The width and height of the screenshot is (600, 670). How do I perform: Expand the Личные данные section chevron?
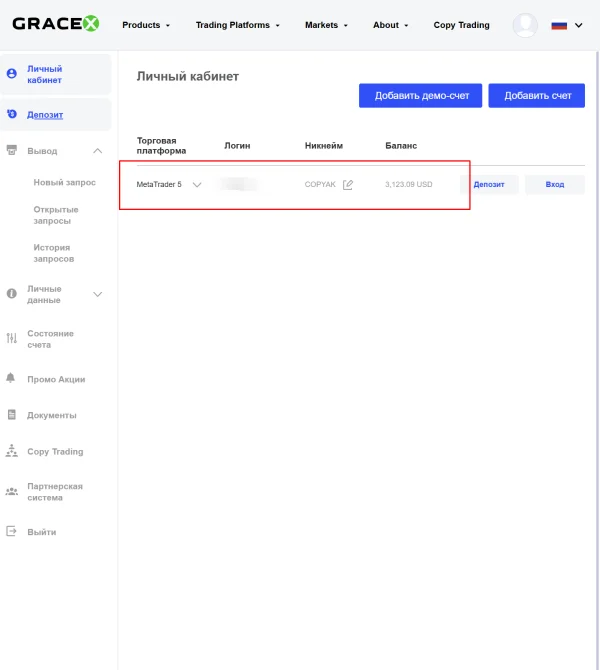(x=98, y=294)
